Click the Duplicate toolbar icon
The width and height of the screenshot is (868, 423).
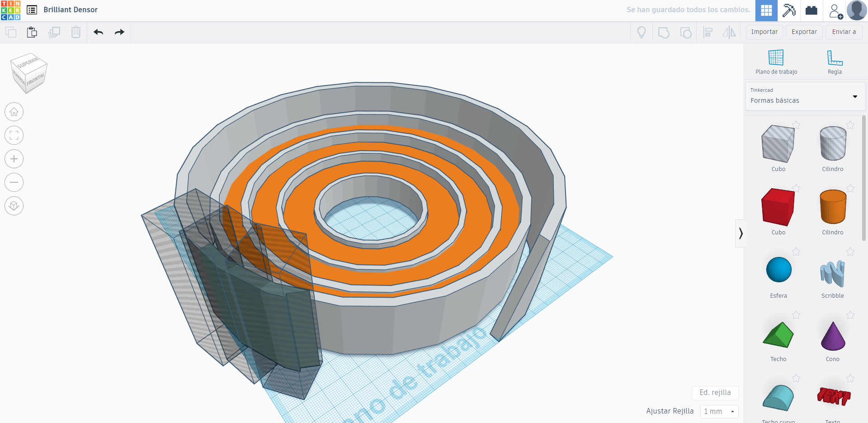tap(54, 32)
